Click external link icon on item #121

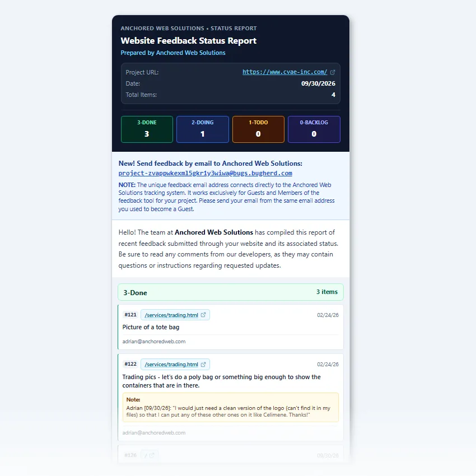tap(203, 315)
